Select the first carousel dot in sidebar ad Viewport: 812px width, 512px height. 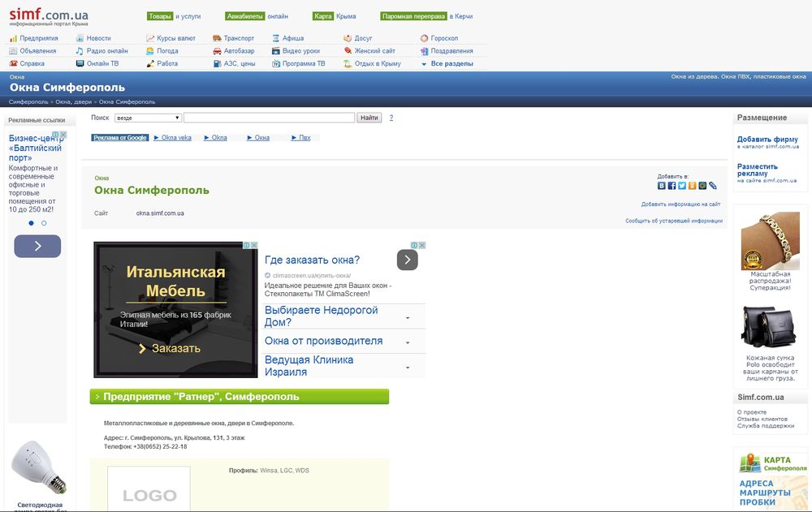pyautogui.click(x=32, y=222)
